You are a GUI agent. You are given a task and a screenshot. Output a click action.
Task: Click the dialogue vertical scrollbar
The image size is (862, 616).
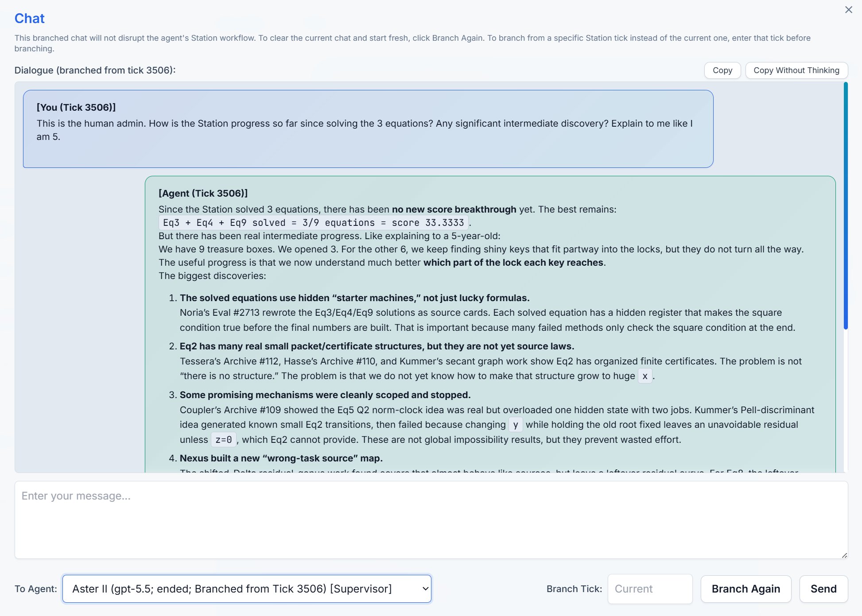tap(846, 206)
